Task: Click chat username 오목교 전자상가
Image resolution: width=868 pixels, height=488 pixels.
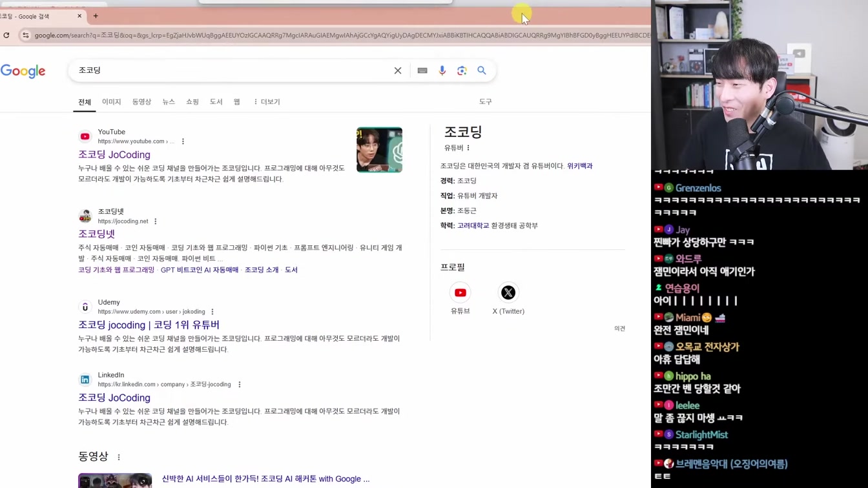Action: pos(707,347)
